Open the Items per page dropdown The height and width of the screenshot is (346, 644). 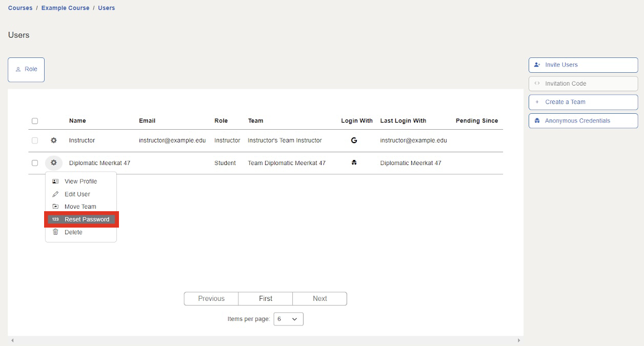[288, 319]
